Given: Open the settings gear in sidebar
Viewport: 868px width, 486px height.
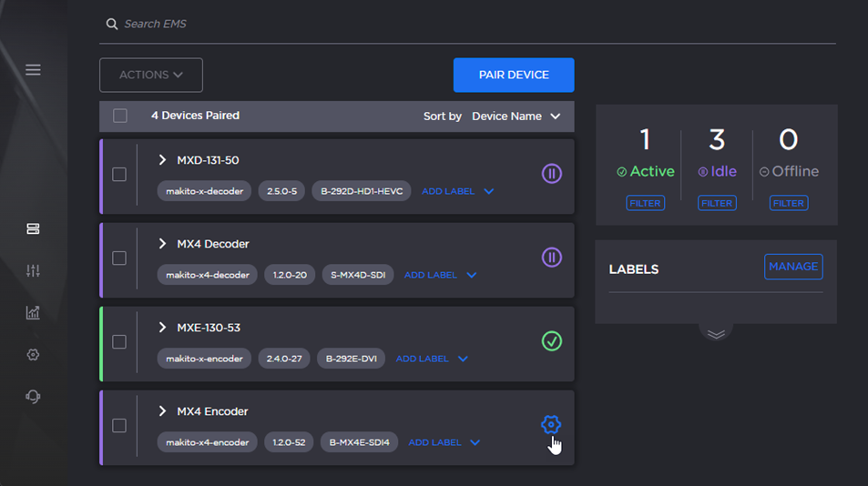Looking at the screenshot, I should 33,355.
